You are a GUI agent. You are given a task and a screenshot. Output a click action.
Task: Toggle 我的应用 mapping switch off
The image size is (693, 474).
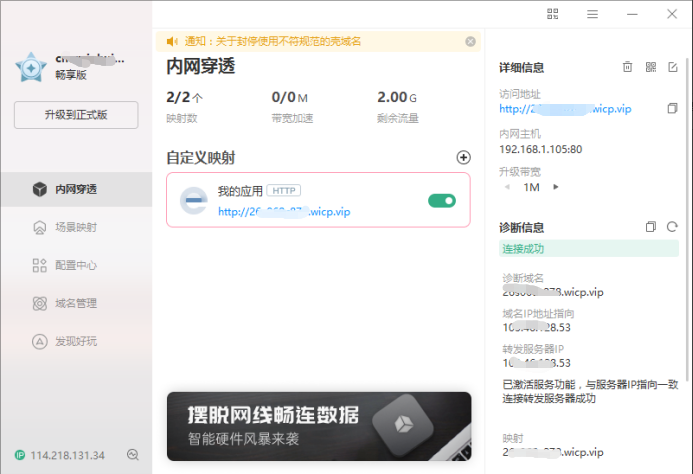pyautogui.click(x=442, y=201)
